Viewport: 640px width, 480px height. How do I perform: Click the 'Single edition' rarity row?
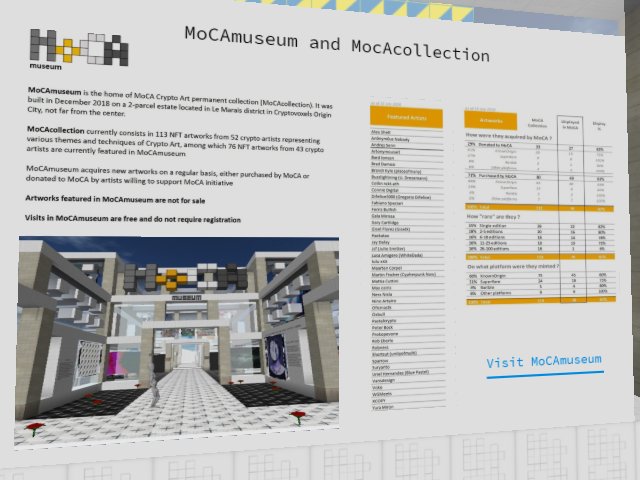pyautogui.click(x=540, y=226)
